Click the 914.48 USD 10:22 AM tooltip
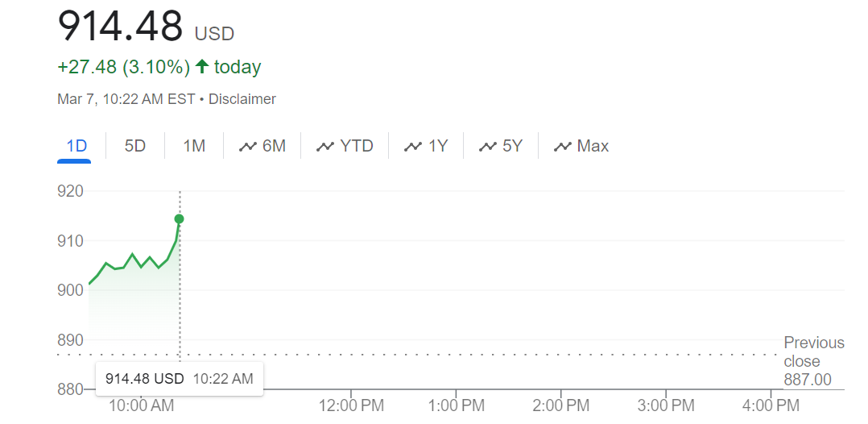The image size is (868, 424). pos(179,378)
